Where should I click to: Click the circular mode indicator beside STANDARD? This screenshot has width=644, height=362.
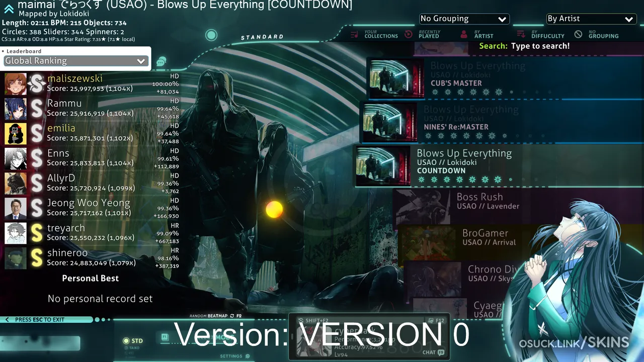click(x=211, y=35)
